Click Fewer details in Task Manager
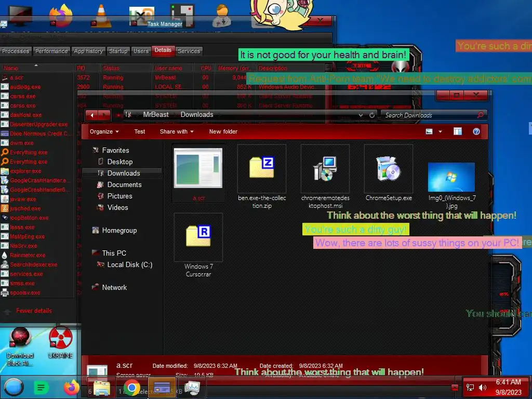 (x=34, y=311)
